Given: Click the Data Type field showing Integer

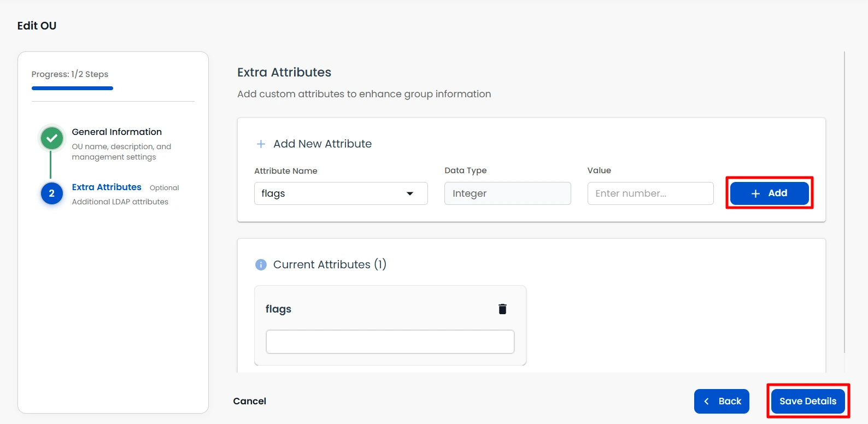Looking at the screenshot, I should 508,193.
